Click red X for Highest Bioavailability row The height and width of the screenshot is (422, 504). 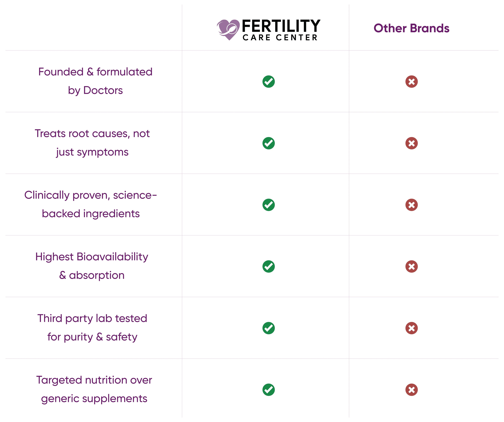[x=411, y=266]
